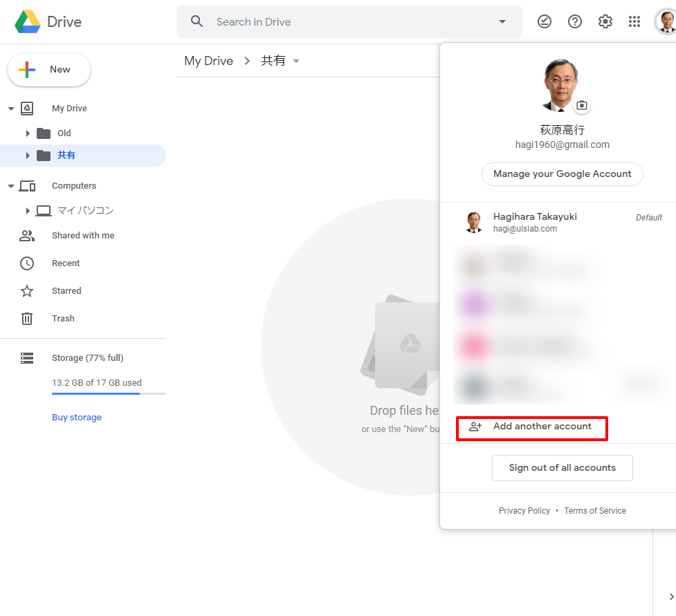
Task: Open search options dropdown arrow
Action: (502, 21)
